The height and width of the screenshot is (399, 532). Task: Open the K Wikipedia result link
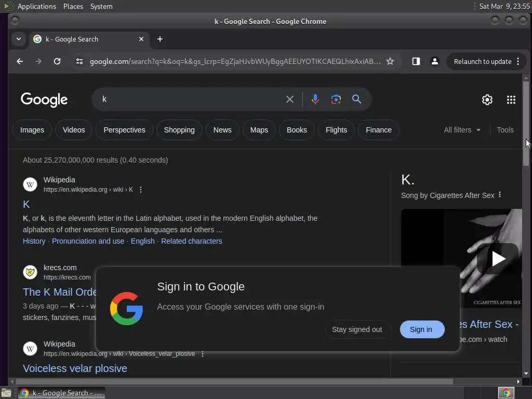pyautogui.click(x=26, y=204)
